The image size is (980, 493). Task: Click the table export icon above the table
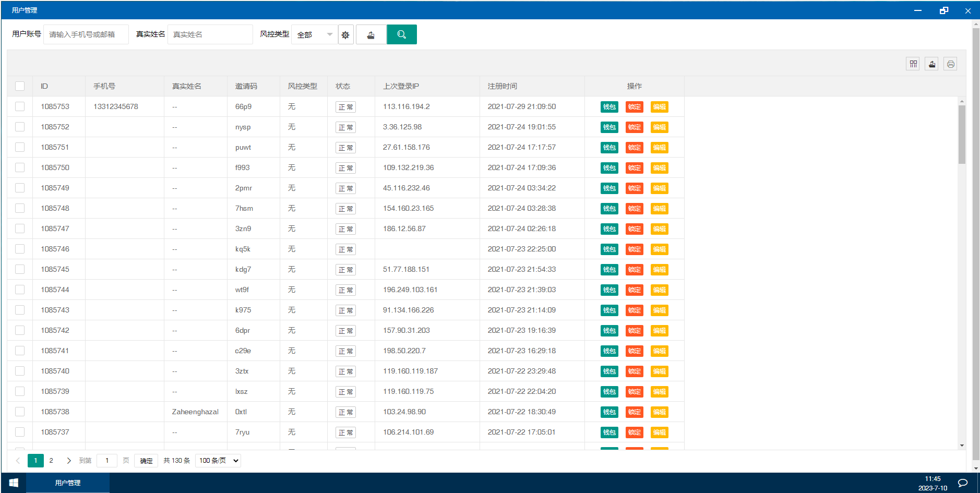point(931,64)
